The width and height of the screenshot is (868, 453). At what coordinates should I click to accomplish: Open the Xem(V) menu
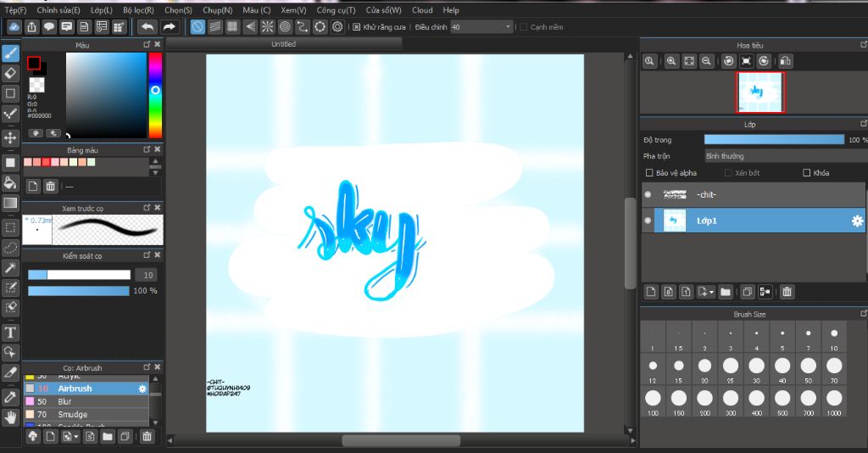(x=293, y=10)
